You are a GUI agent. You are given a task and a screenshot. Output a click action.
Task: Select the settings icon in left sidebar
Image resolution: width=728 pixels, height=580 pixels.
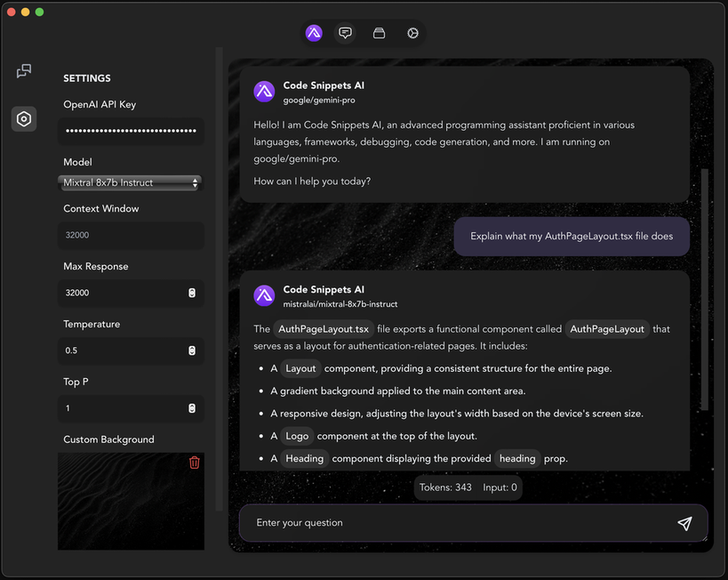point(23,118)
